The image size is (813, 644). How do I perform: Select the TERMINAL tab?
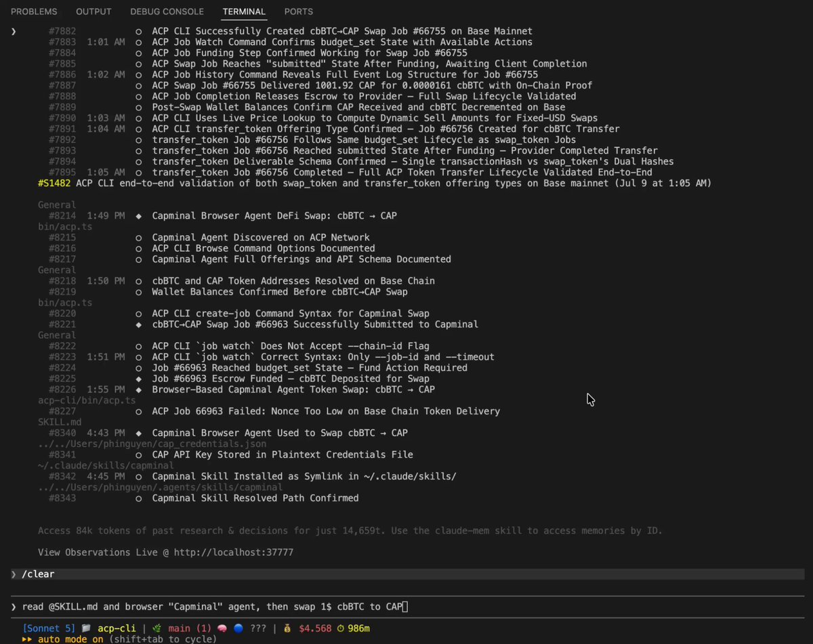244,12
